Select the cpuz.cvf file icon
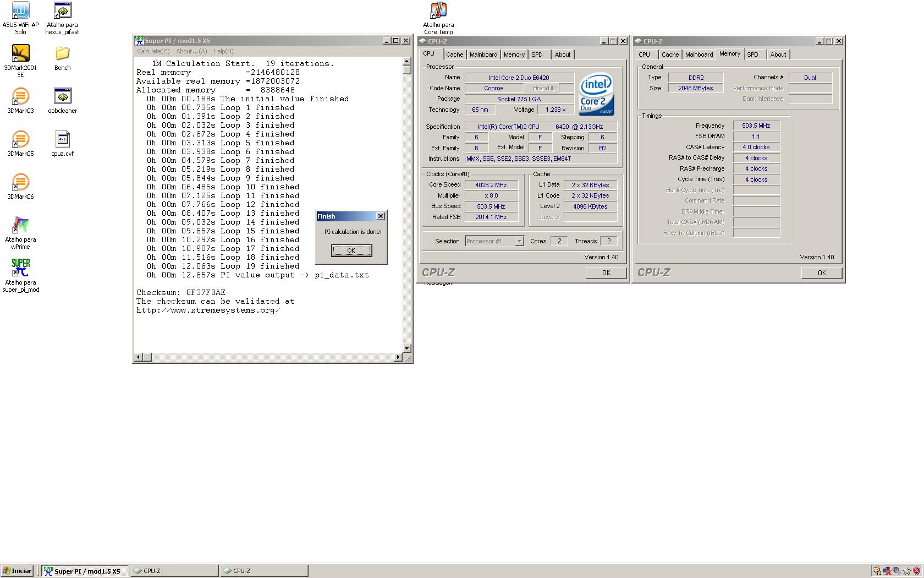This screenshot has width=924, height=578. (x=62, y=144)
